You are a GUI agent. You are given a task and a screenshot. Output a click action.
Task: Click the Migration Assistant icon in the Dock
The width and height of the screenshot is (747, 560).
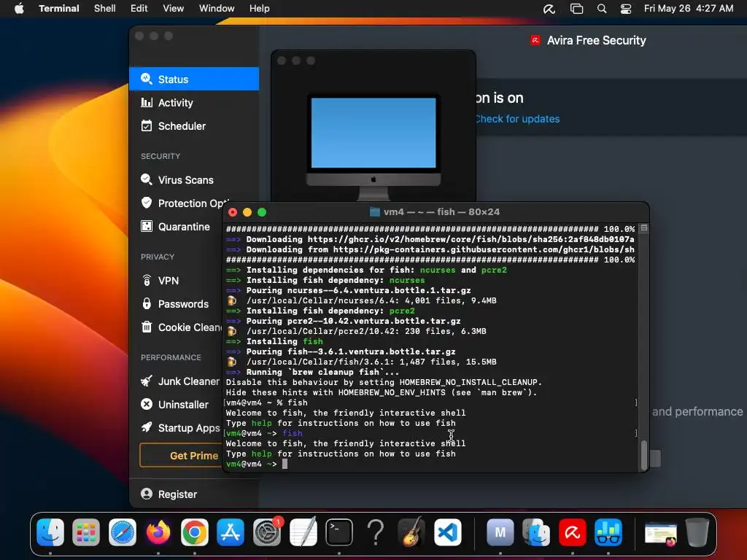536,532
